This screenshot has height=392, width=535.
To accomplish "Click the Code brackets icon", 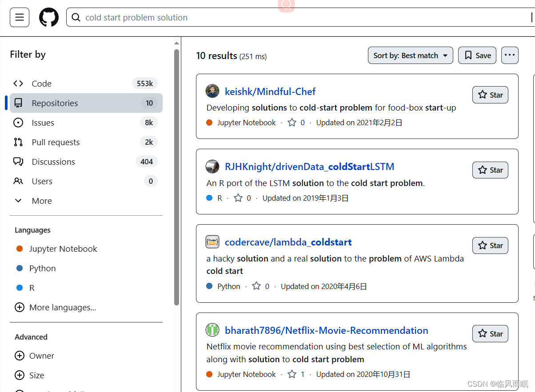I will point(18,83).
